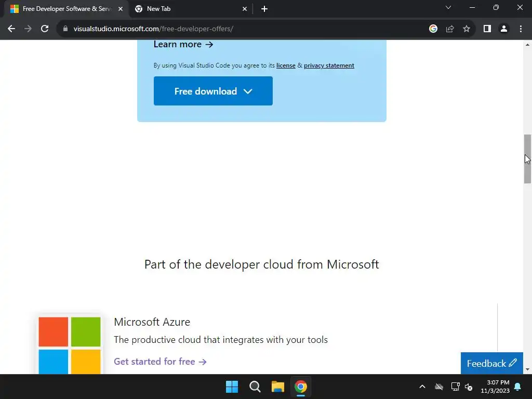Screen dimensions: 532x399
Task: Click the forward navigation arrow
Action: pyautogui.click(x=28, y=29)
